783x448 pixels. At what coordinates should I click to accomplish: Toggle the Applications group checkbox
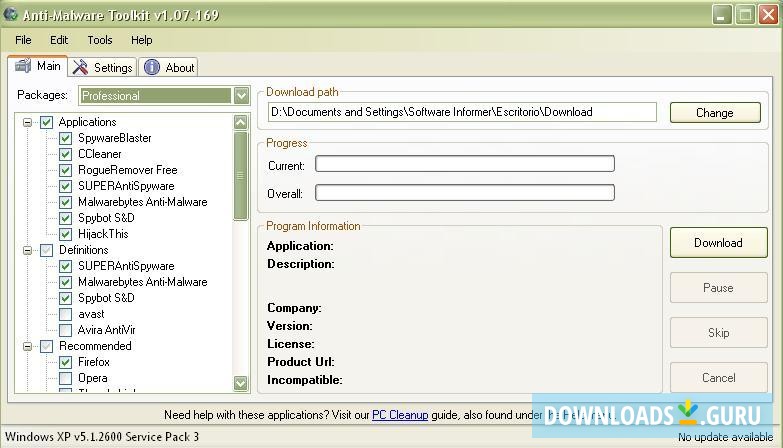(x=46, y=122)
